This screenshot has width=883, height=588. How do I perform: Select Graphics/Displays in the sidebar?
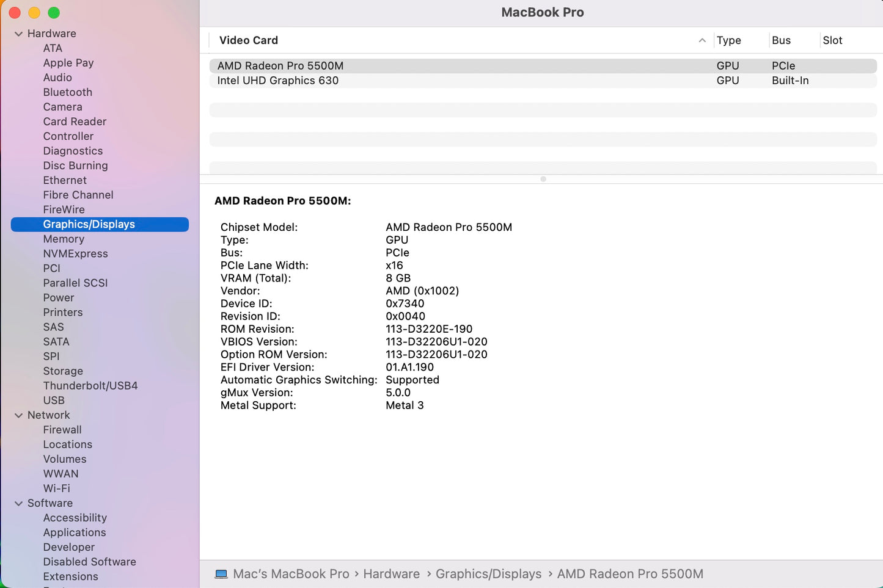89,224
